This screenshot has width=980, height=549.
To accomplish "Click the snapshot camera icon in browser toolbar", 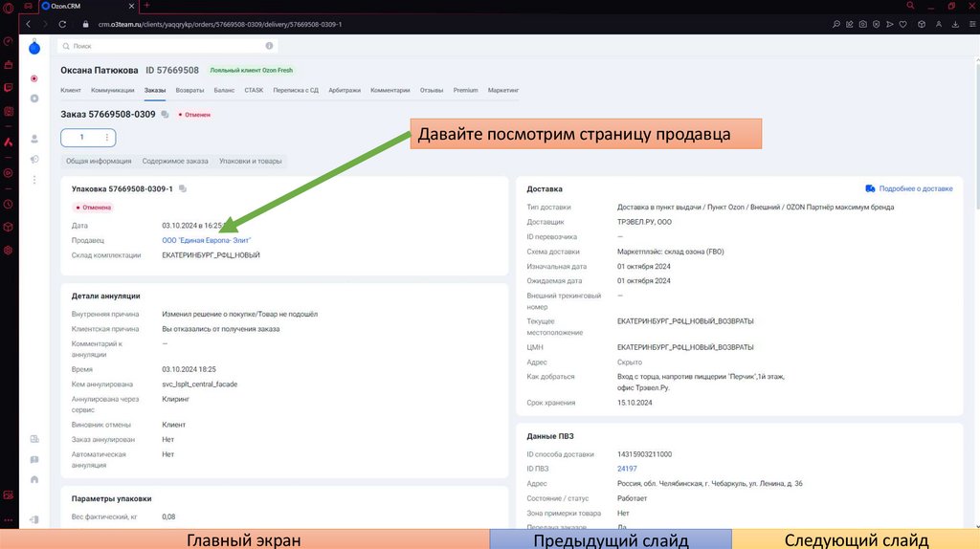I will 863,24.
